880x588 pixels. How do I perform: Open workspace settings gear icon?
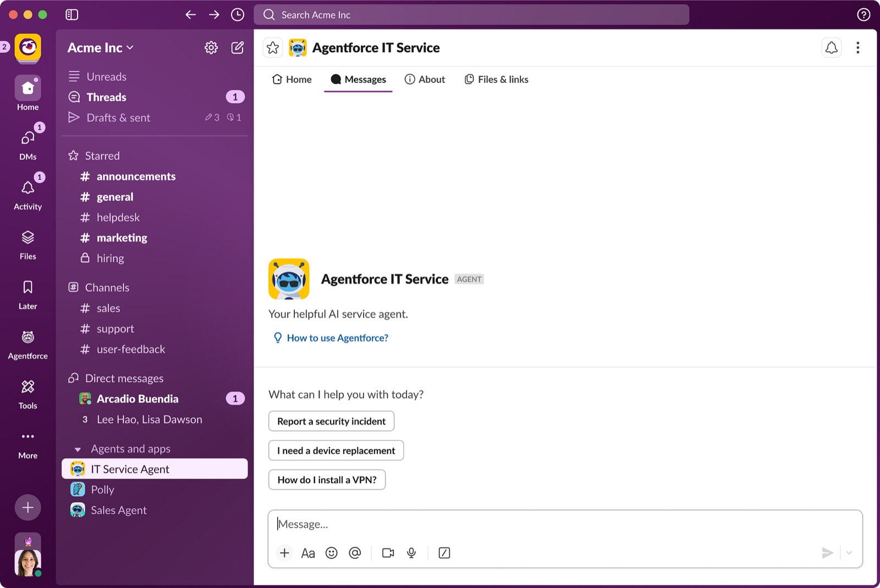point(211,48)
